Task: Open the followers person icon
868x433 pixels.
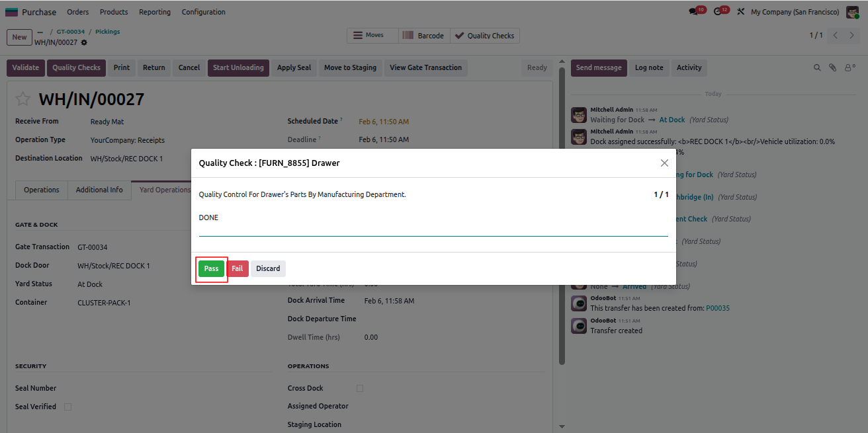Action: [849, 67]
